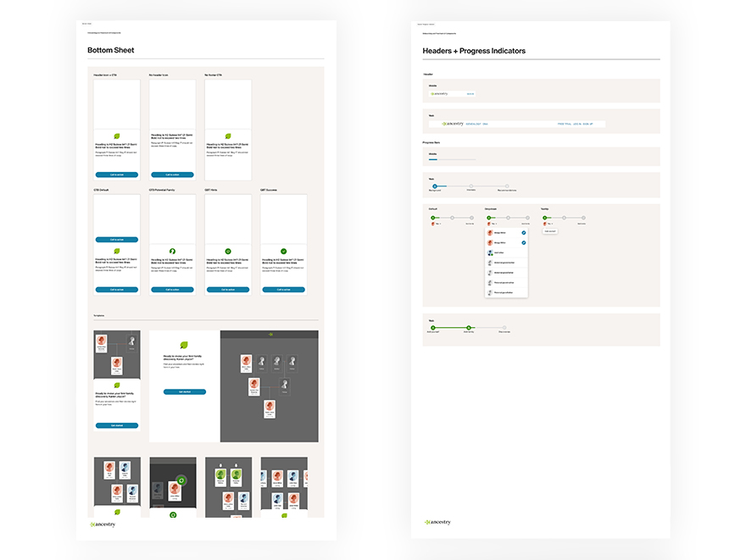Open the progress step in the Tooltip example
746x560 pixels.
click(545, 218)
